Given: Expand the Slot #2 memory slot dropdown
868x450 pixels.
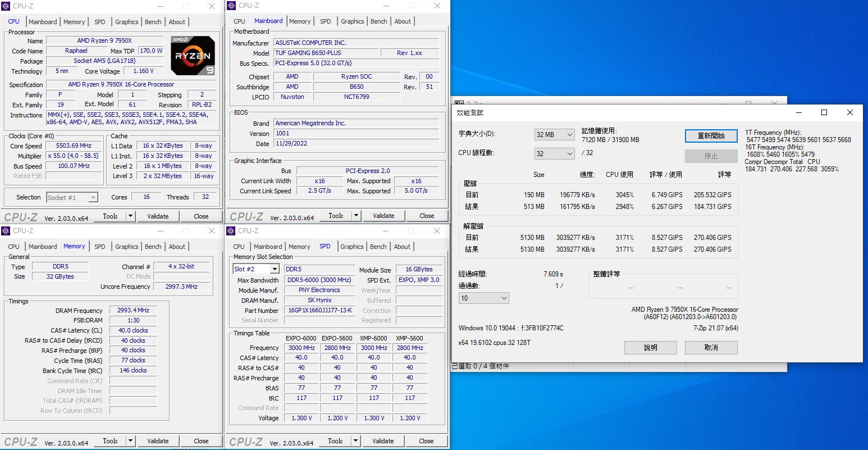Looking at the screenshot, I should 275,269.
